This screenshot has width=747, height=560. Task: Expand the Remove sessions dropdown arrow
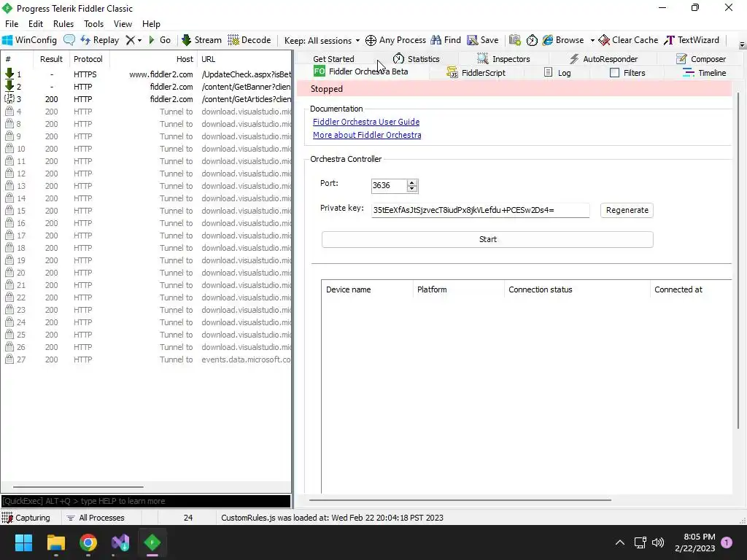[x=139, y=41]
